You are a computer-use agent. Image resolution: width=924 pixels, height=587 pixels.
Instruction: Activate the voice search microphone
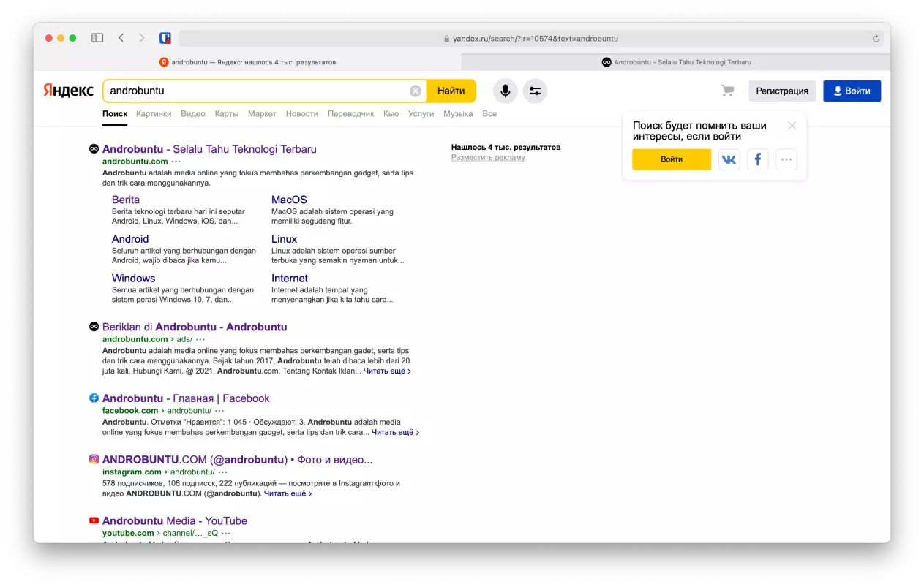(505, 91)
